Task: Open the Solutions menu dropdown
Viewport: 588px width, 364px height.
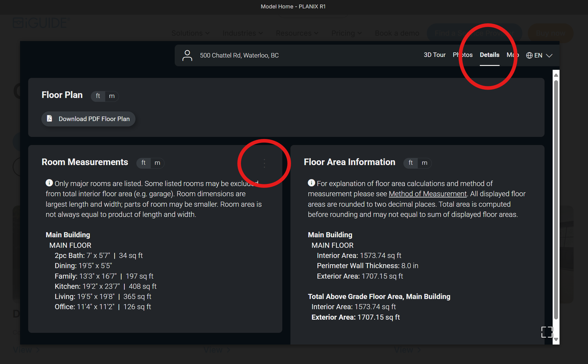Action: [190, 33]
